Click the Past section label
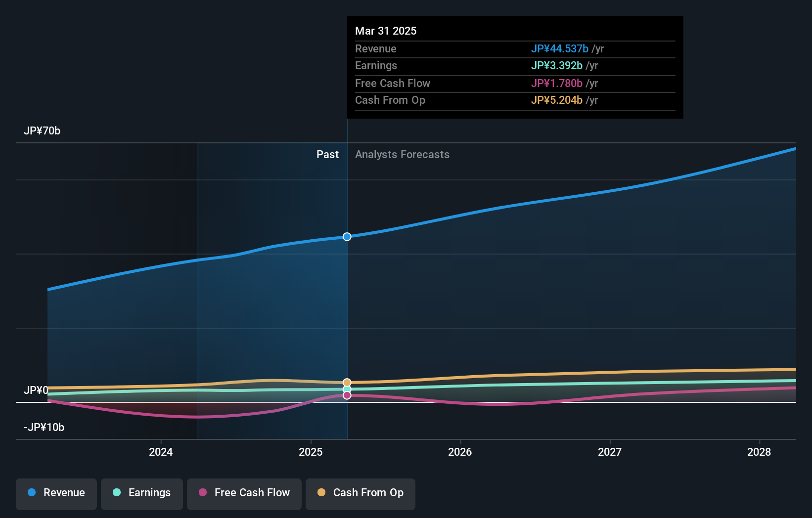Screen dimensions: 812x518 327,155
